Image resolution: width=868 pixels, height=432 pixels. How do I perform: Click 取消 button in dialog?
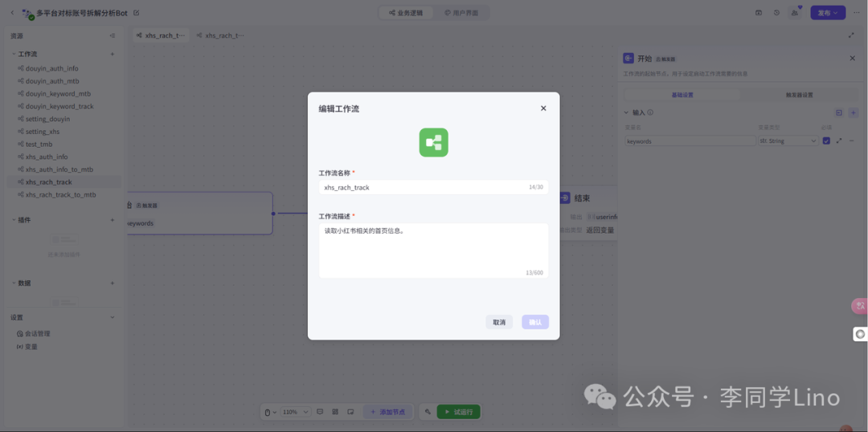pos(499,322)
